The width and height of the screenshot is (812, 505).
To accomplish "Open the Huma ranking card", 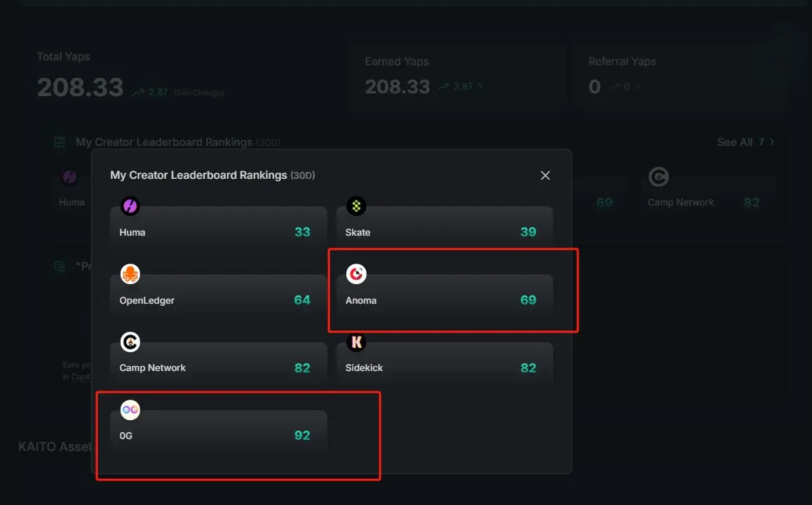I will click(x=219, y=227).
